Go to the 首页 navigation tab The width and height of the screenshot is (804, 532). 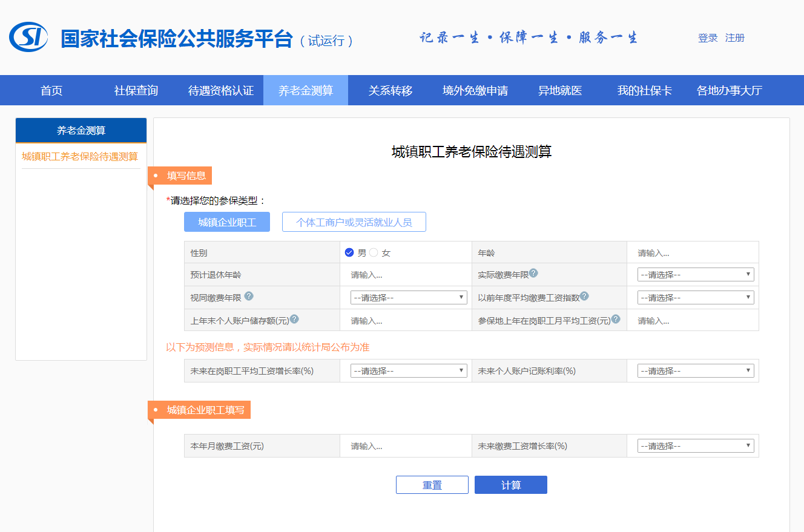coord(51,91)
